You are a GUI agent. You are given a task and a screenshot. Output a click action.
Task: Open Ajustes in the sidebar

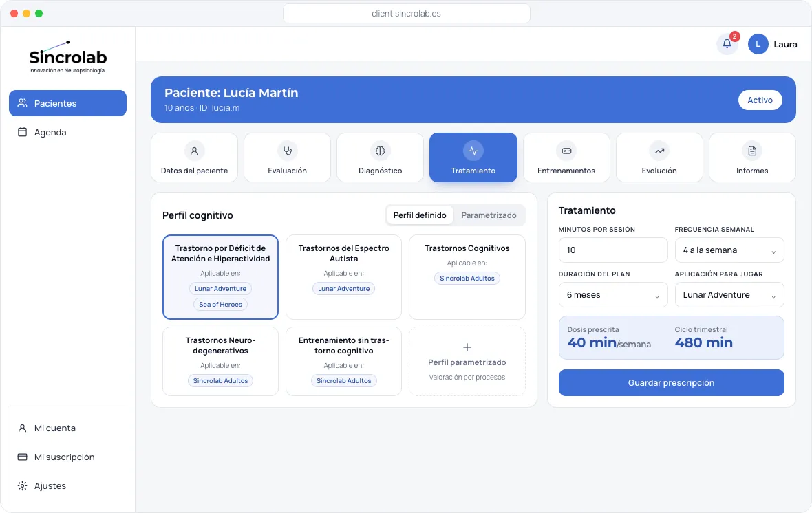[x=68, y=486]
